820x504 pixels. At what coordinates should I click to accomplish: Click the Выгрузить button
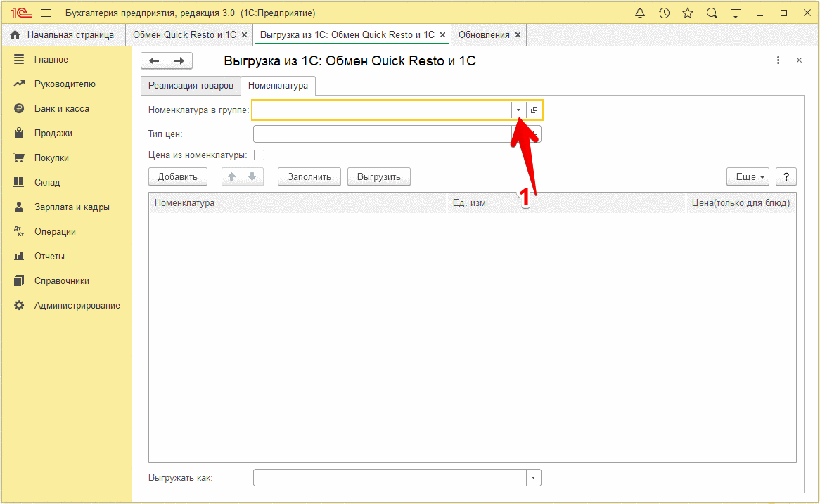(378, 176)
